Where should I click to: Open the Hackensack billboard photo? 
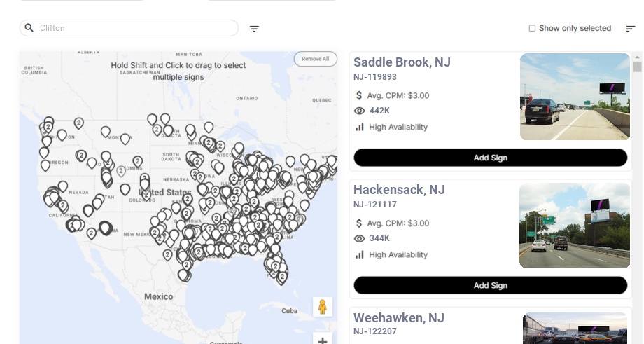pyautogui.click(x=575, y=225)
